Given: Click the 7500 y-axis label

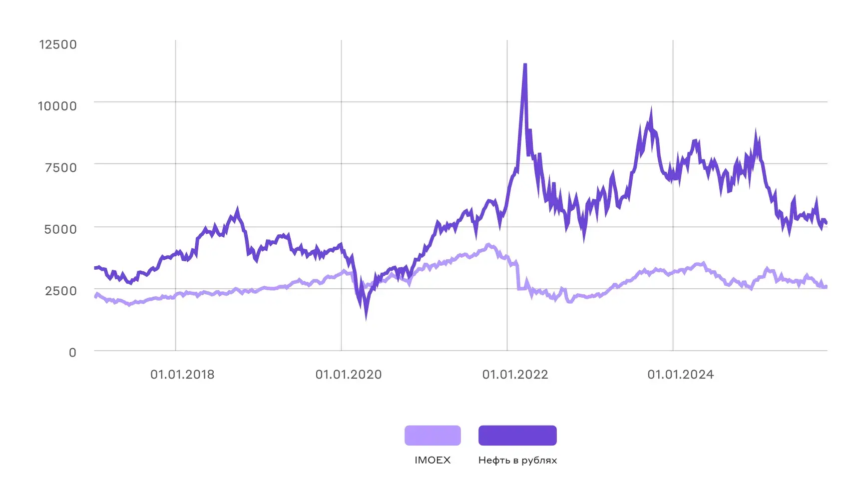Looking at the screenshot, I should coord(61,167).
